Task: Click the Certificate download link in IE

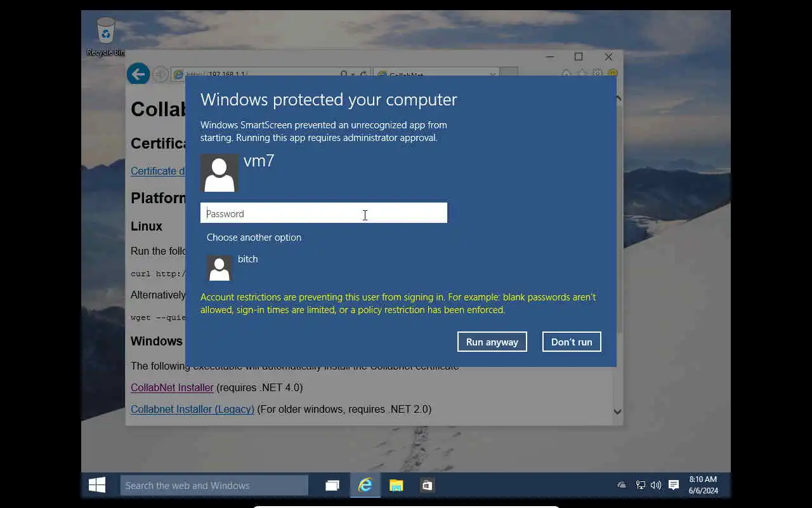Action: point(158,171)
